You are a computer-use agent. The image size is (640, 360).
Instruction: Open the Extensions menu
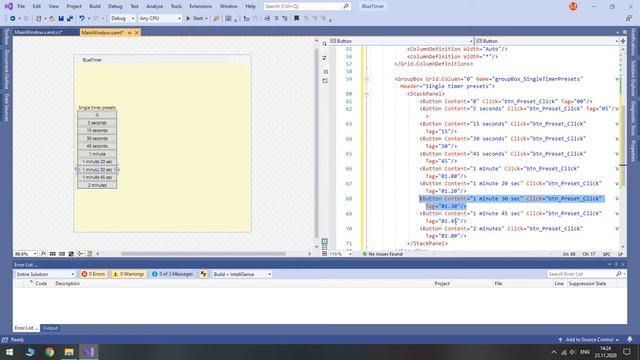(x=200, y=6)
